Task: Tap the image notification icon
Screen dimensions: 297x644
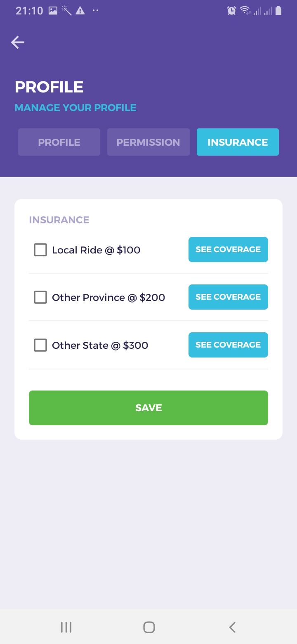Action: point(53,11)
